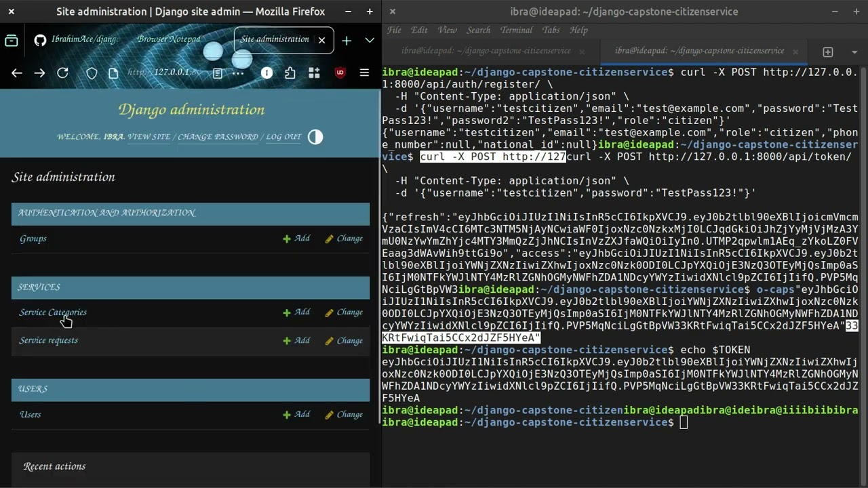
Task: Open the Extensions puzzle-piece menu
Action: click(290, 73)
